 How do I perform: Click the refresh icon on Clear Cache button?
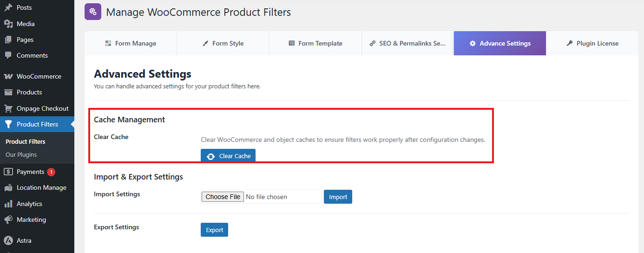coord(210,156)
